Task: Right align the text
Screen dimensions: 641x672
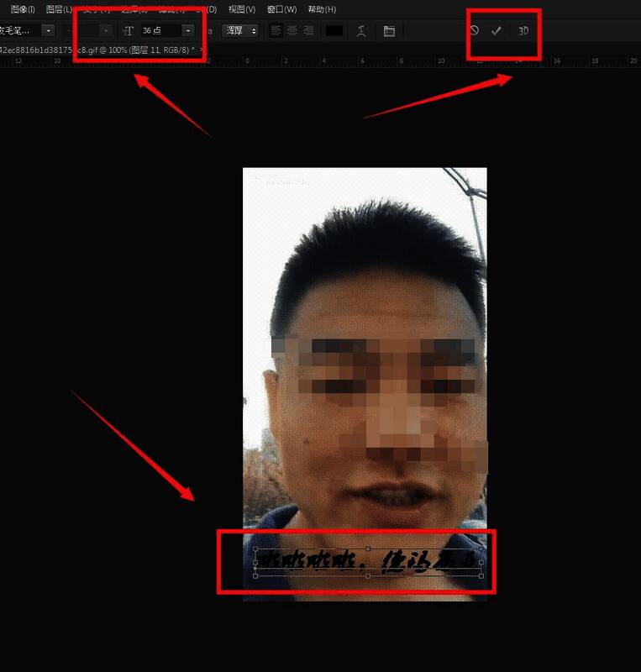Action: tap(308, 31)
